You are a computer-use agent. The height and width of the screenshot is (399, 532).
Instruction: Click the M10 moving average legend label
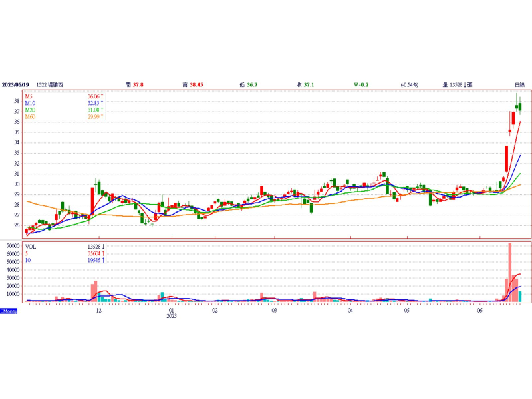coord(30,104)
